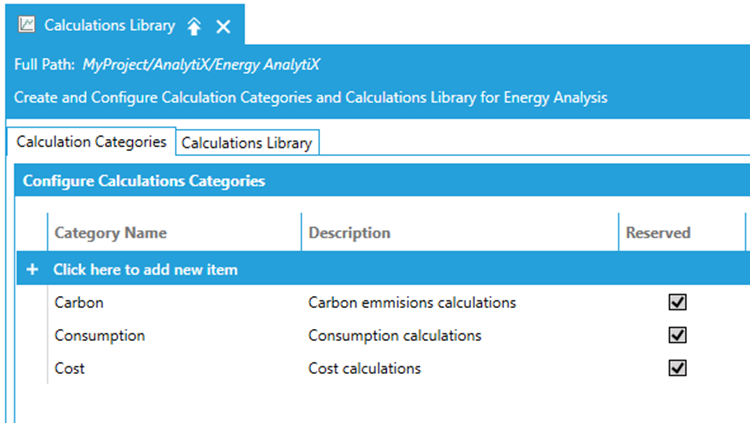The height and width of the screenshot is (423, 750).
Task: Toggle Reserved checkbox for Carbon
Action: click(678, 302)
